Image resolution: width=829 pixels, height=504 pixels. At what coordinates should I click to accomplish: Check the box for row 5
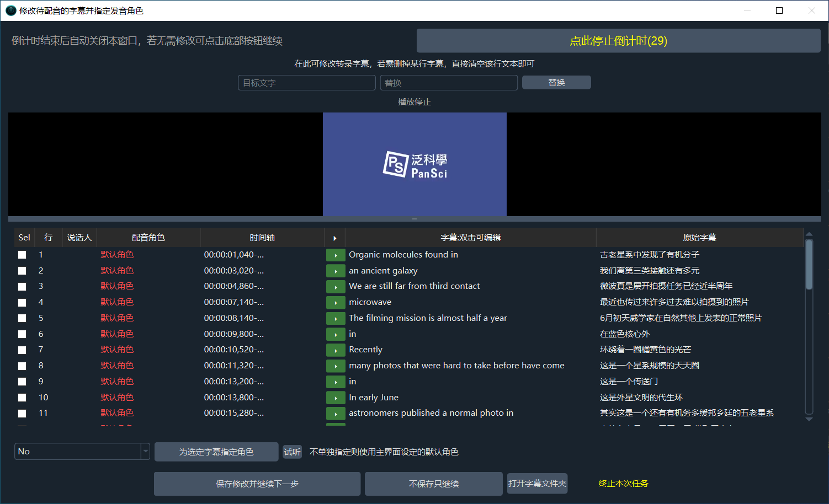[22, 318]
